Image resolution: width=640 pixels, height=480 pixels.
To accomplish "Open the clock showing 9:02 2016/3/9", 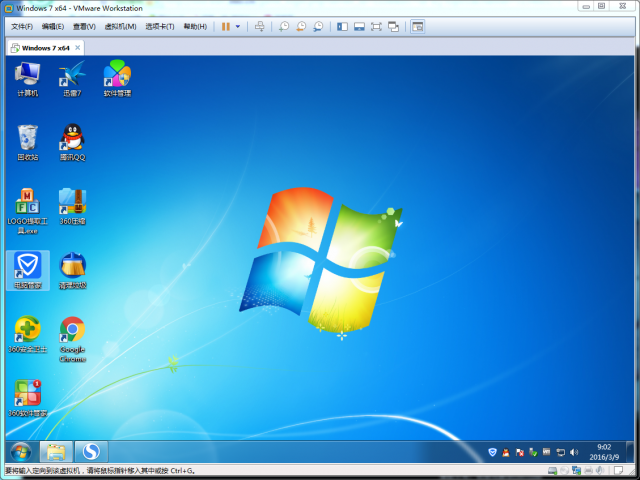I will [x=604, y=452].
